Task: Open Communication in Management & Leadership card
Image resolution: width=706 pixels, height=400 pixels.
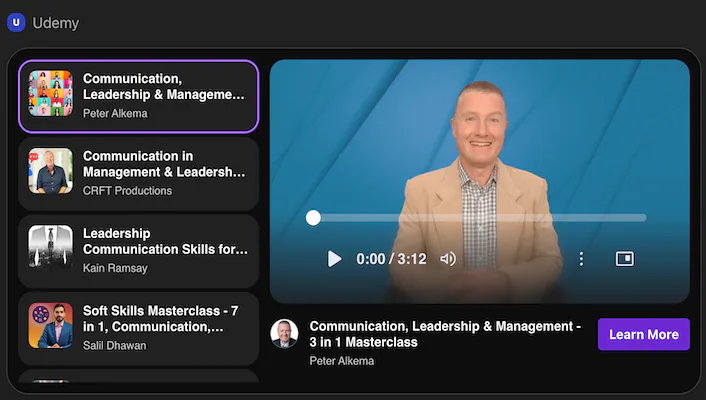Action: click(139, 174)
